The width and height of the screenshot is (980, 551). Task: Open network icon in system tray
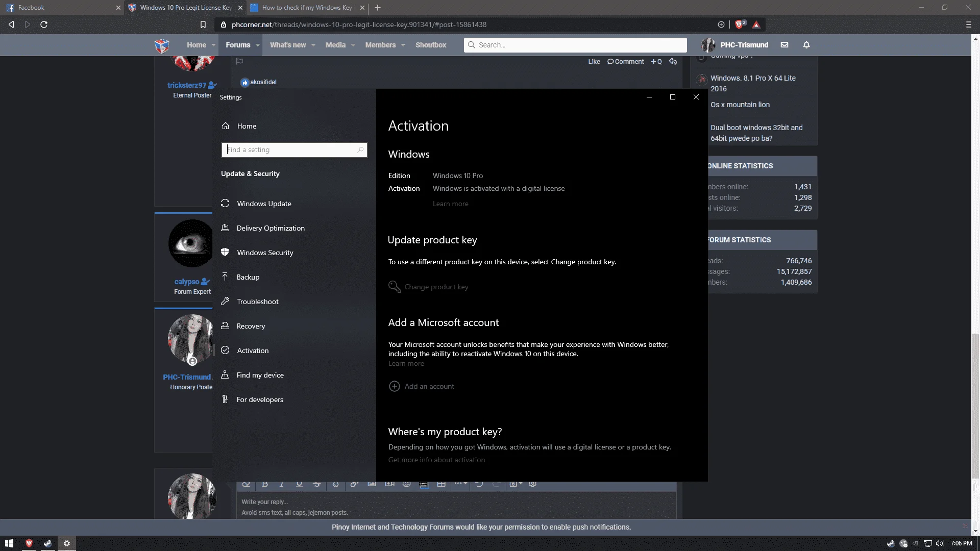coord(928,543)
